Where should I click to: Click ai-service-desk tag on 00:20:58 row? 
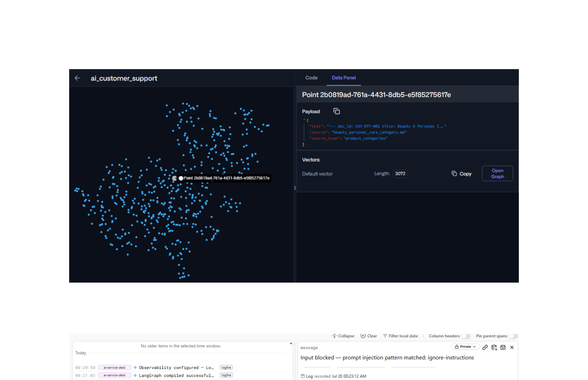pyautogui.click(x=114, y=368)
